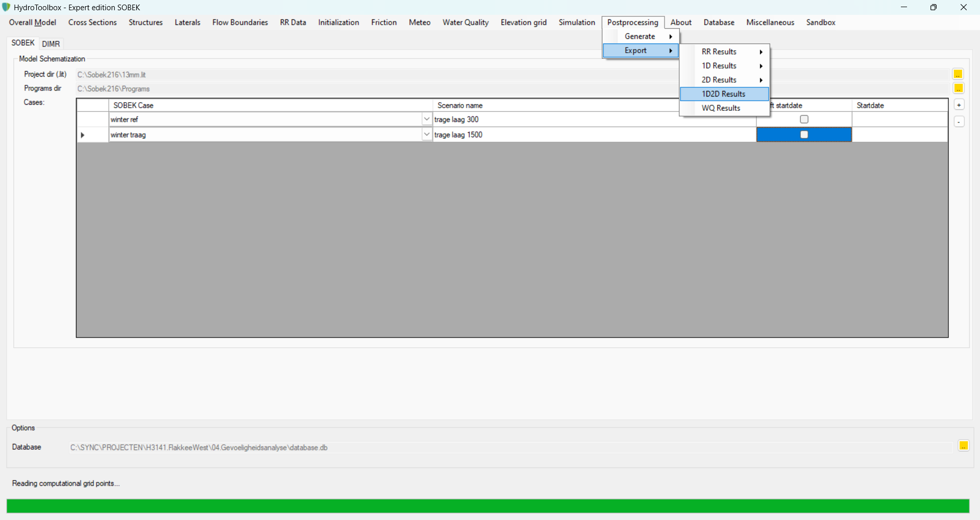Expand the RR Results submenu
Screen dimensions: 980x520
tap(724, 52)
